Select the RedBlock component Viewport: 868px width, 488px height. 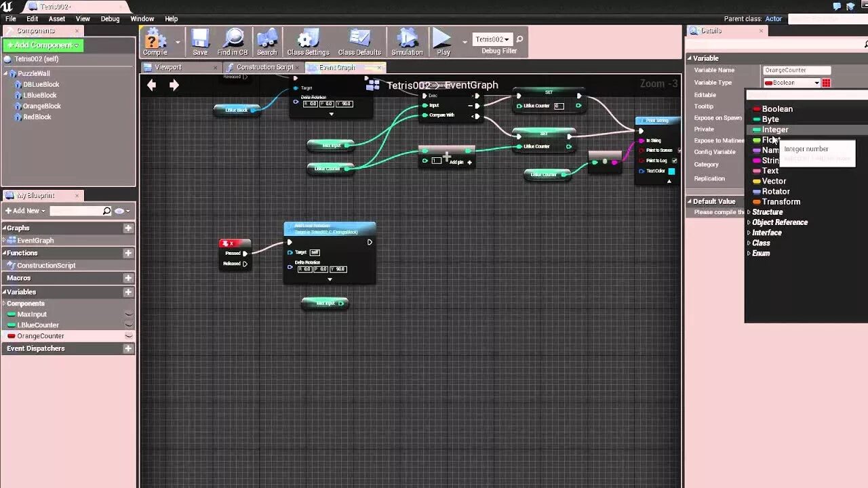point(37,117)
